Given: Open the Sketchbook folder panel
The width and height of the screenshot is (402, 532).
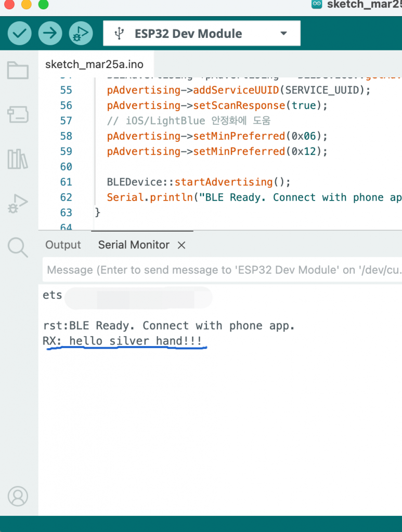Looking at the screenshot, I should click(18, 70).
